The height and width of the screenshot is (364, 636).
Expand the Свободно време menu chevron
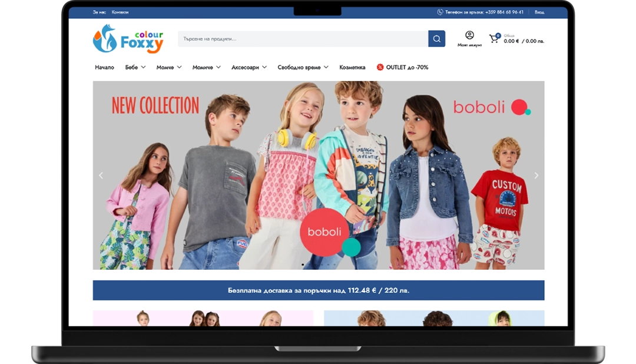tap(326, 67)
